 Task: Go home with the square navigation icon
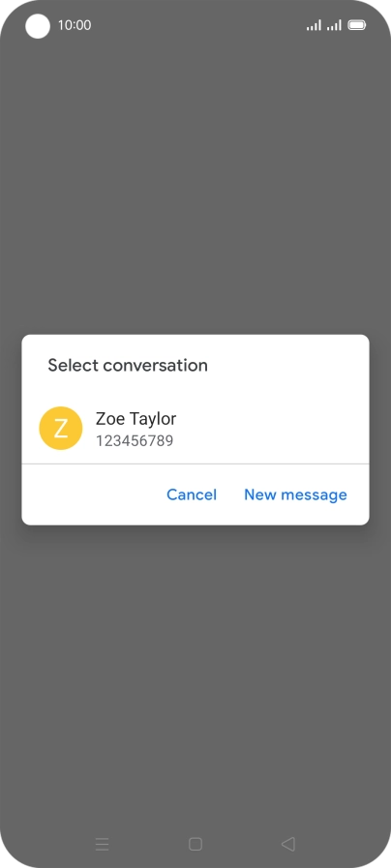[195, 844]
